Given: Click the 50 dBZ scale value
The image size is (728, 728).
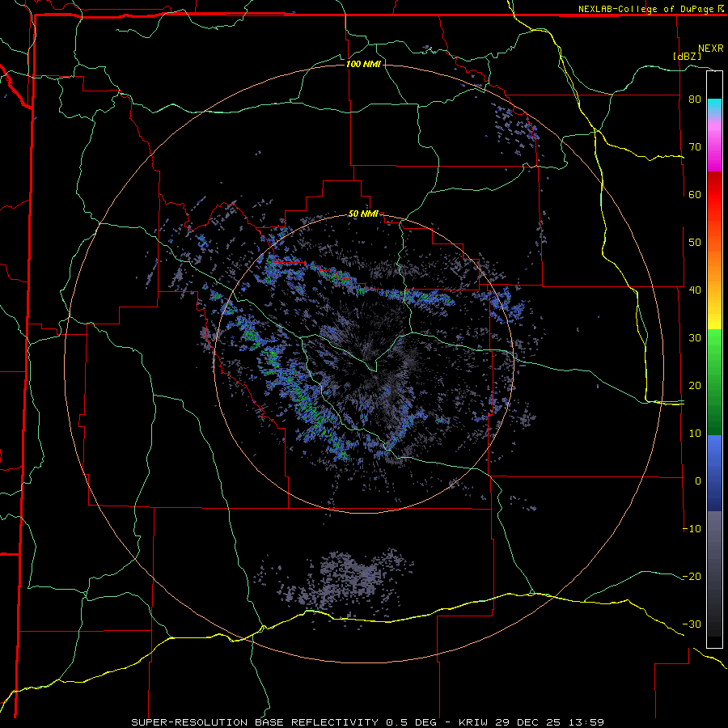Looking at the screenshot, I should tap(695, 243).
